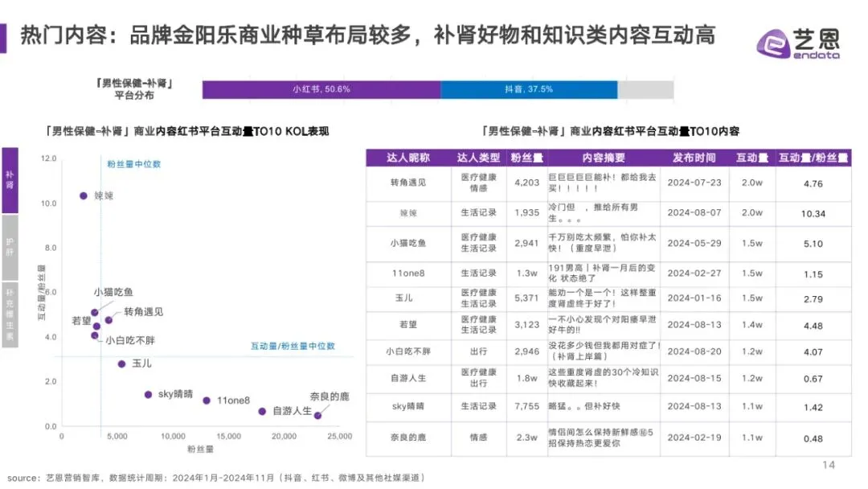Image resolution: width=868 pixels, height=489 pixels.
Task: Click the 小猫吃鱼 label in scatter chart
Action: click(113, 292)
